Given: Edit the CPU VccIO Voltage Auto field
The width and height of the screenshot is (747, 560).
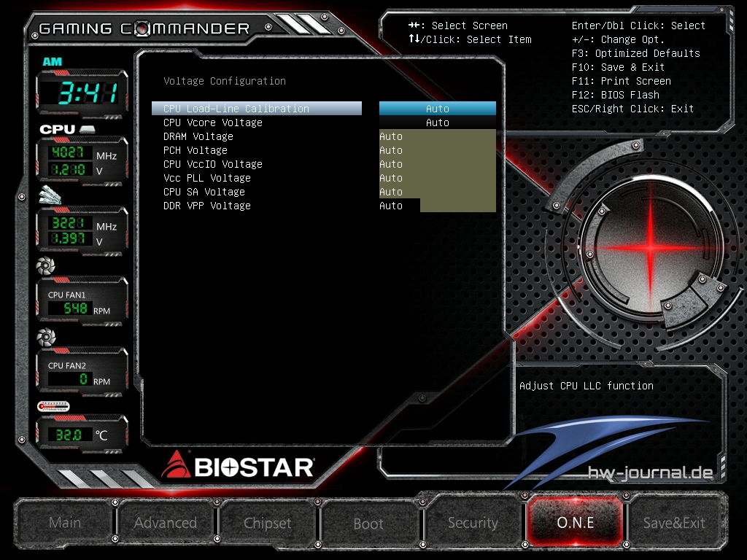Looking at the screenshot, I should point(438,164).
